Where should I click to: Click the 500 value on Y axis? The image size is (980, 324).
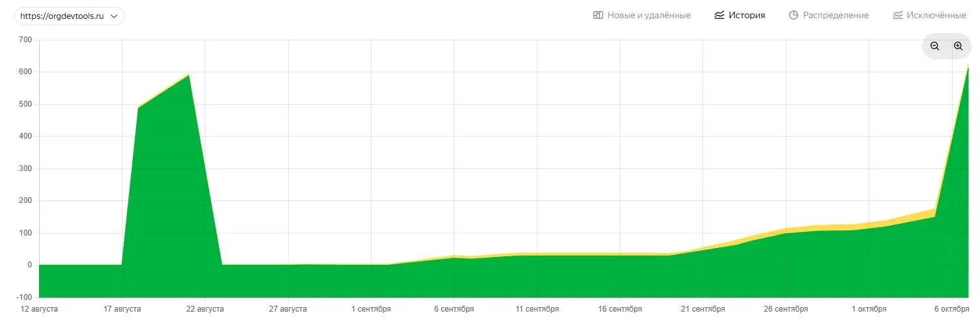[x=25, y=104]
